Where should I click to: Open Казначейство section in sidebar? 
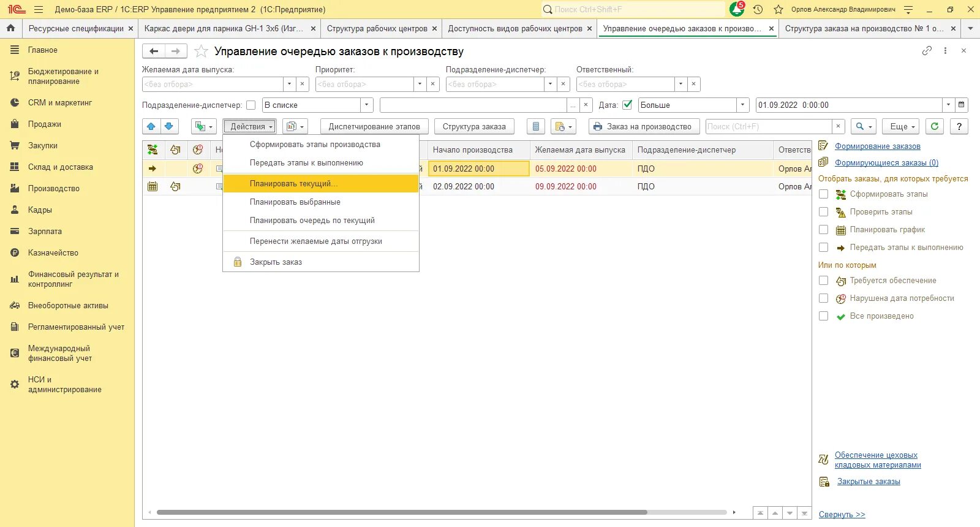pyautogui.click(x=53, y=252)
